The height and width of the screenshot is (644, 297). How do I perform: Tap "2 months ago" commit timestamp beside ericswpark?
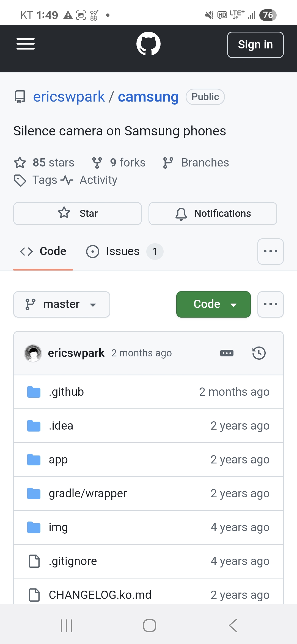141,353
